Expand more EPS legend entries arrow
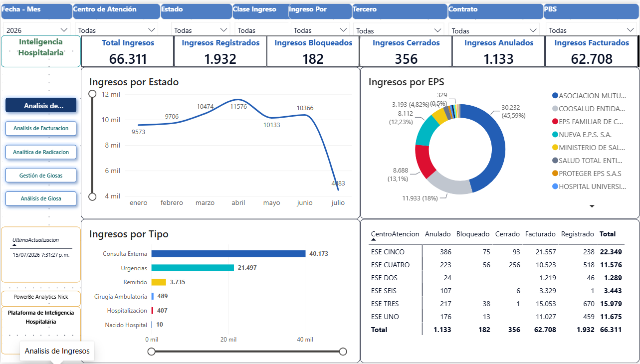The height and width of the screenshot is (364, 640). [x=592, y=206]
